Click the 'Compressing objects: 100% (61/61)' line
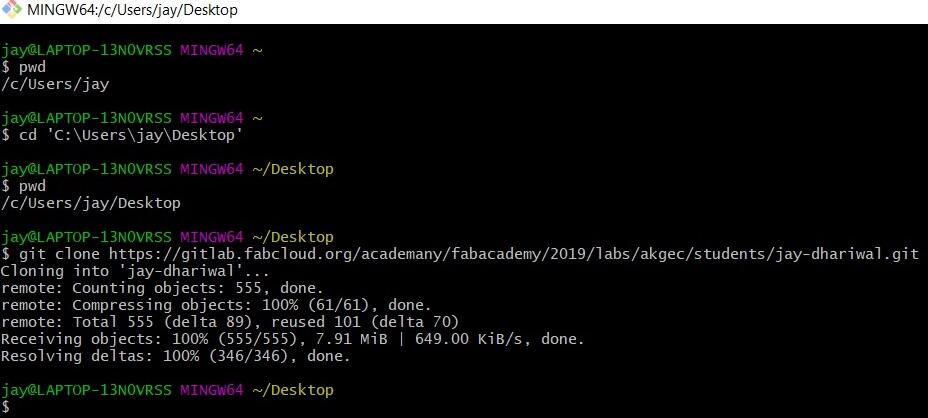928x418 pixels. (216, 305)
